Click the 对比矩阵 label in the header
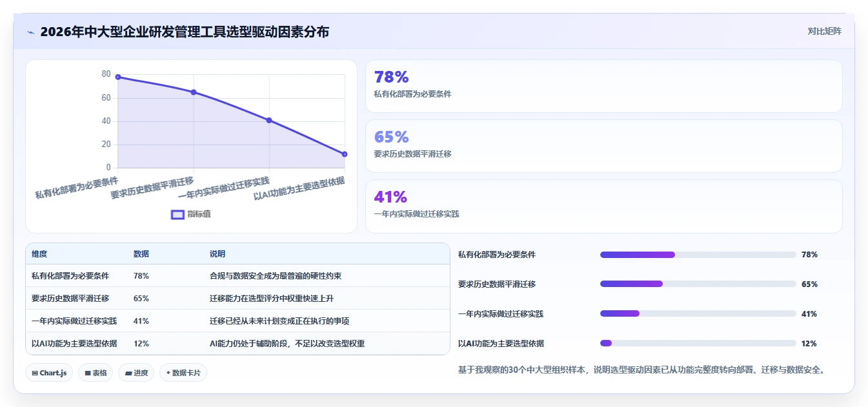868x407 pixels. click(x=824, y=31)
